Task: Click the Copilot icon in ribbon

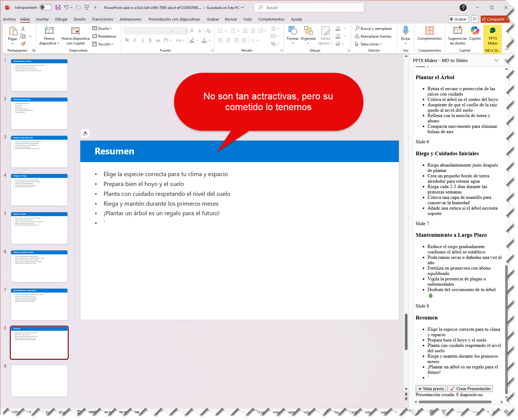Action: point(474,33)
